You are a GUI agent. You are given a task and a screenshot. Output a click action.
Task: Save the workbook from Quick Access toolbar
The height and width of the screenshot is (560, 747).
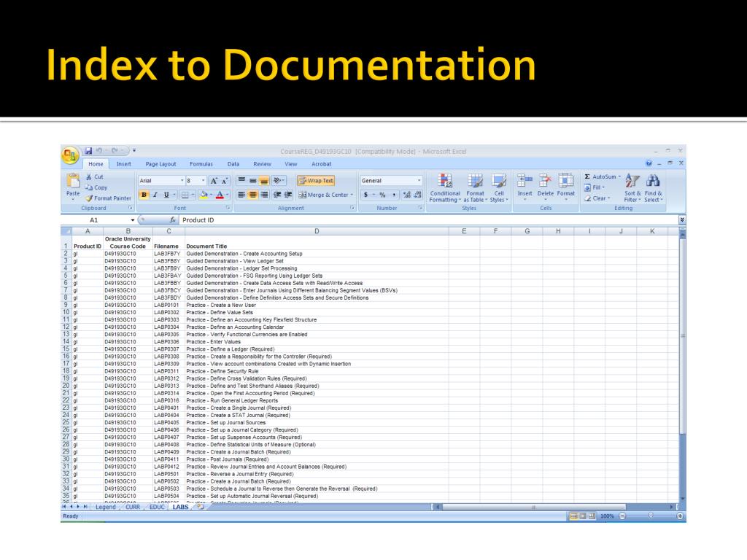coord(88,151)
